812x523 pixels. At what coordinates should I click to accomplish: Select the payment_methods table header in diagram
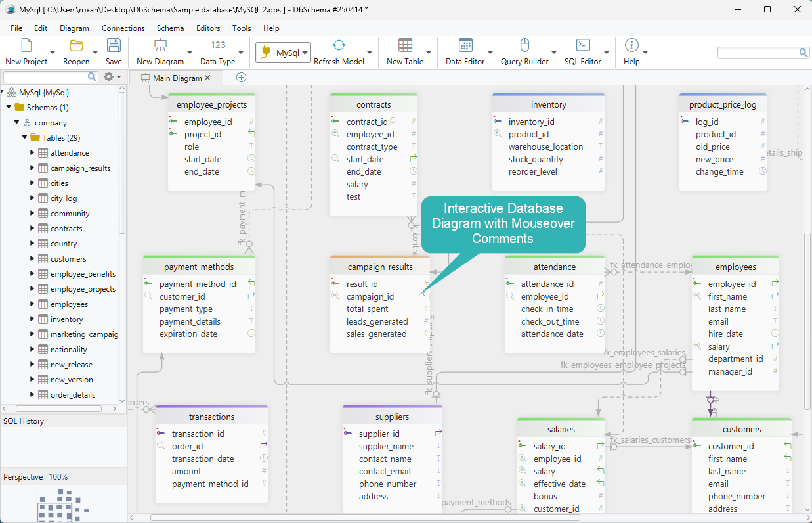199,267
